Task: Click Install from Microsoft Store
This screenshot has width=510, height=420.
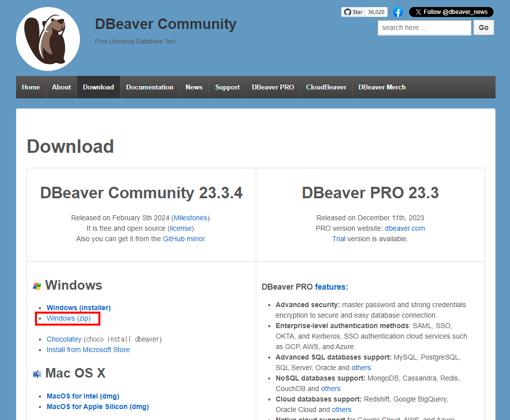Action: [88, 350]
